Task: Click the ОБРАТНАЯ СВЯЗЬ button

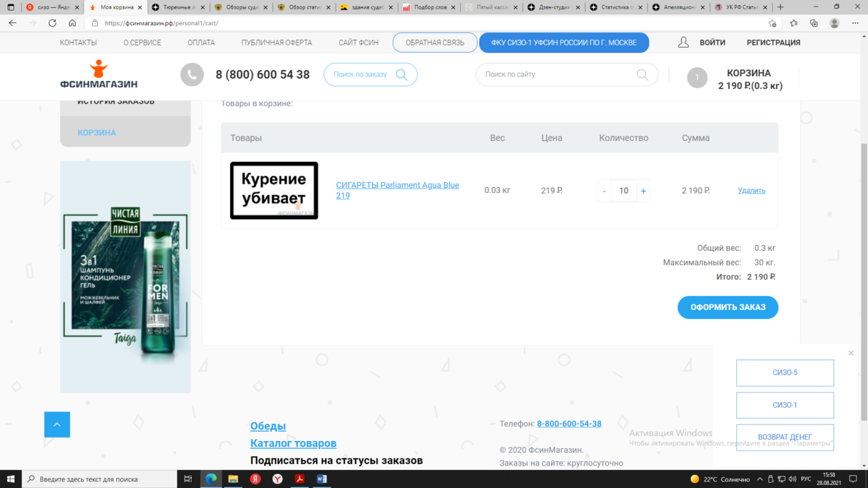Action: click(435, 43)
